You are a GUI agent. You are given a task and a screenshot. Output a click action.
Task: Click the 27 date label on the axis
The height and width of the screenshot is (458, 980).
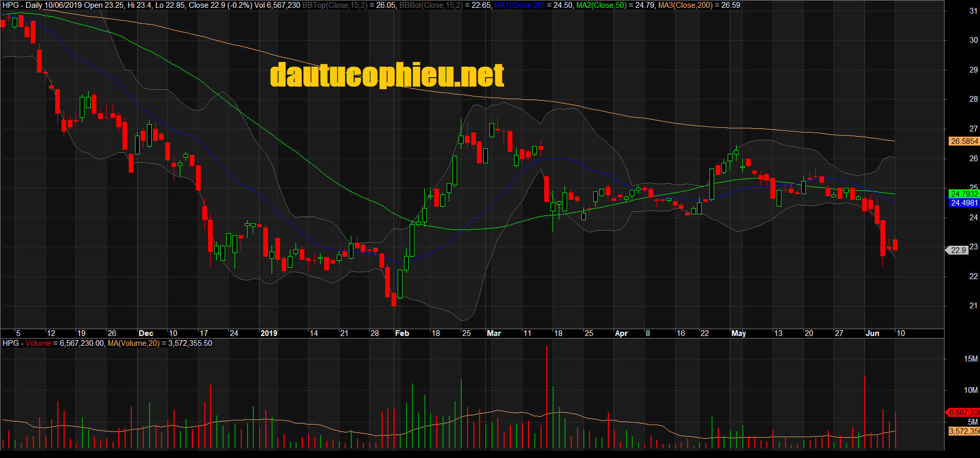pos(839,333)
